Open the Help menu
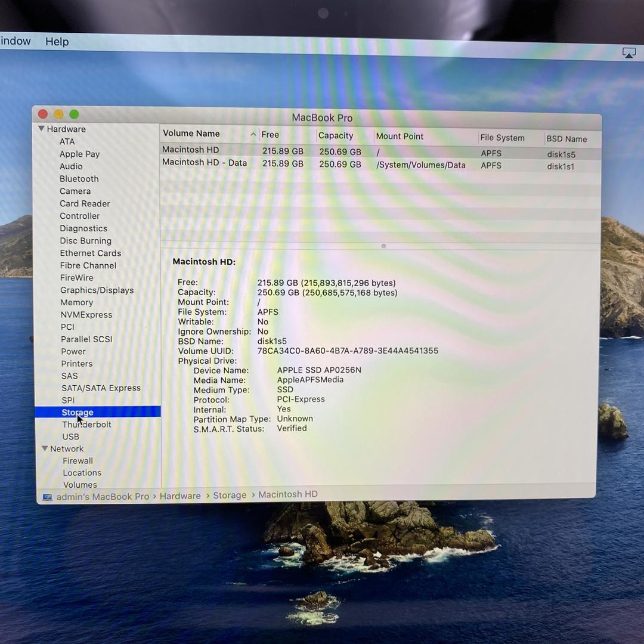 coord(57,42)
